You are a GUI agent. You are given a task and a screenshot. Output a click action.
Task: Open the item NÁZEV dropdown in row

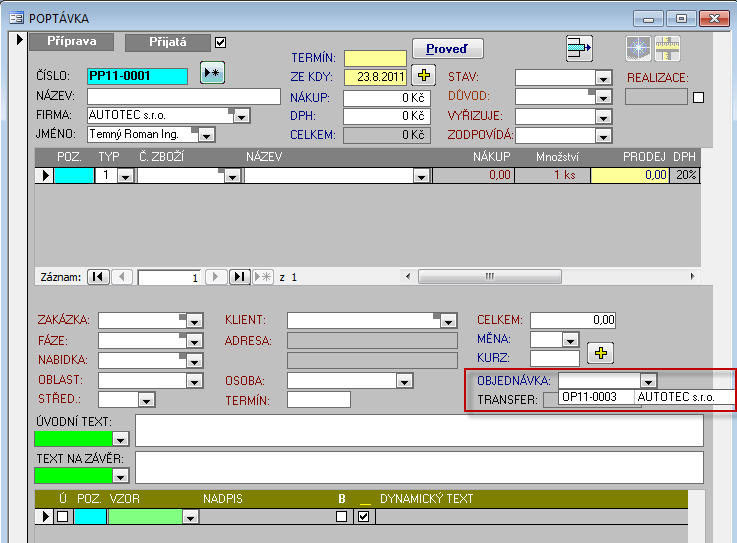pyautogui.click(x=421, y=176)
